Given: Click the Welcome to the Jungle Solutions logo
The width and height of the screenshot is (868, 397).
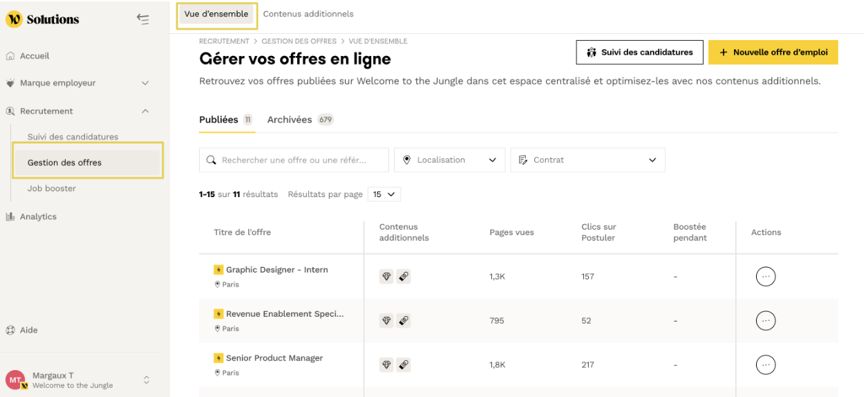Looking at the screenshot, I should coord(42,19).
